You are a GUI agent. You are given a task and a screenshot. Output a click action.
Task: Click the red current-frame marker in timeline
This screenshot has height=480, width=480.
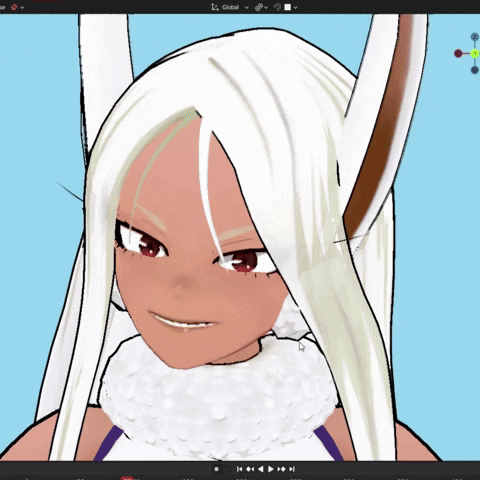coord(127,478)
